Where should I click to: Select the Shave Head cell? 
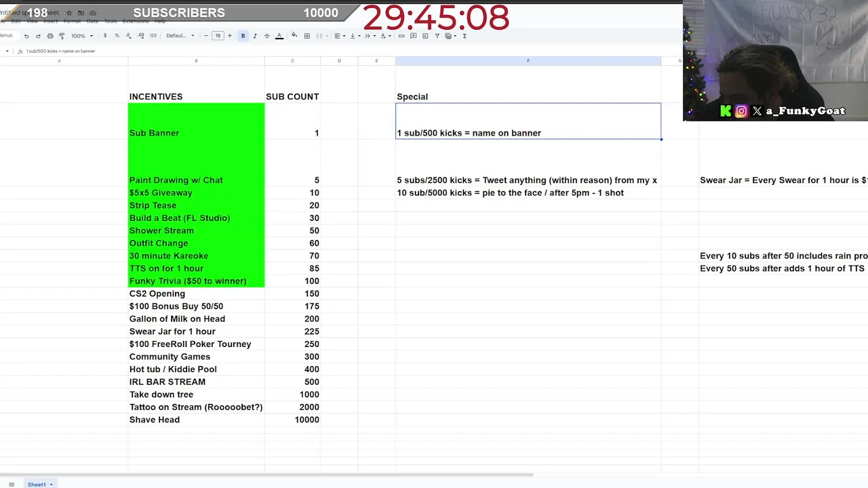coord(196,420)
